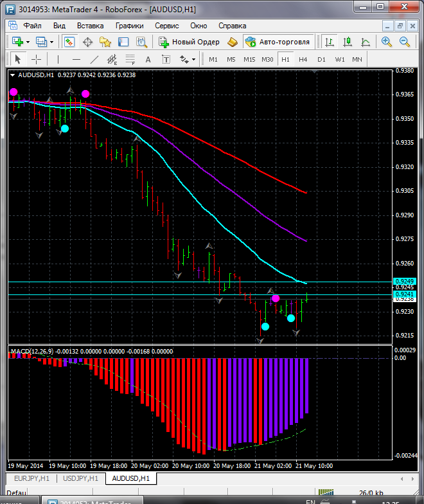This screenshot has width=424, height=504.
Task: Open the Справка menu
Action: click(233, 26)
